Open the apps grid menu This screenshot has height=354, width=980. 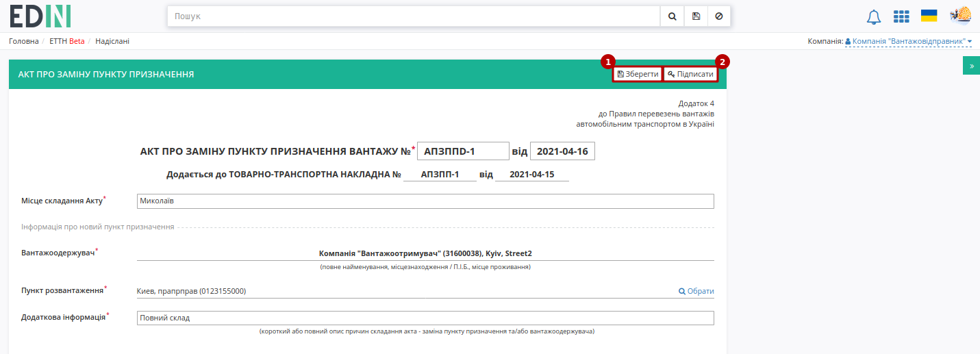[x=901, y=16]
